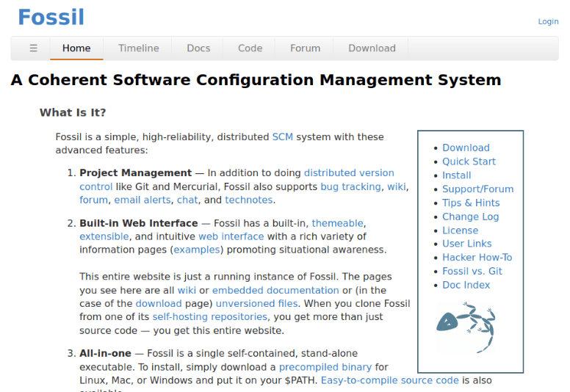This screenshot has width=570, height=392.
Task: Click the technotes link
Action: [249, 200]
